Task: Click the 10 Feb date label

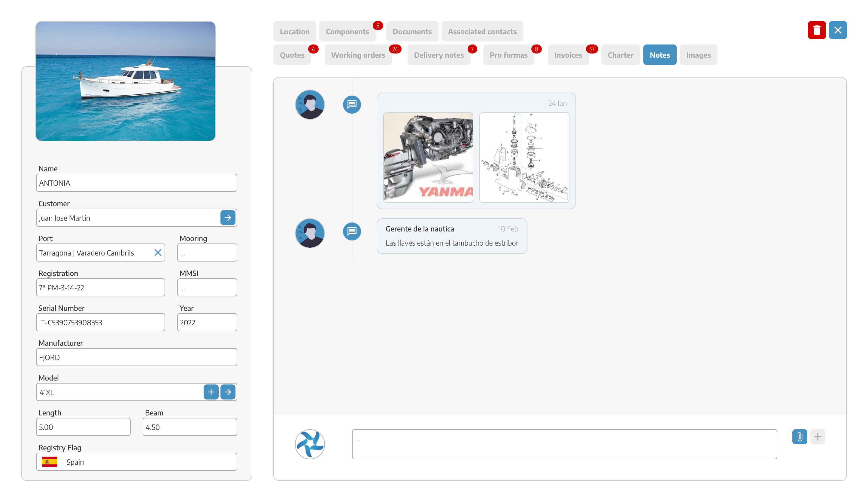Action: point(508,229)
